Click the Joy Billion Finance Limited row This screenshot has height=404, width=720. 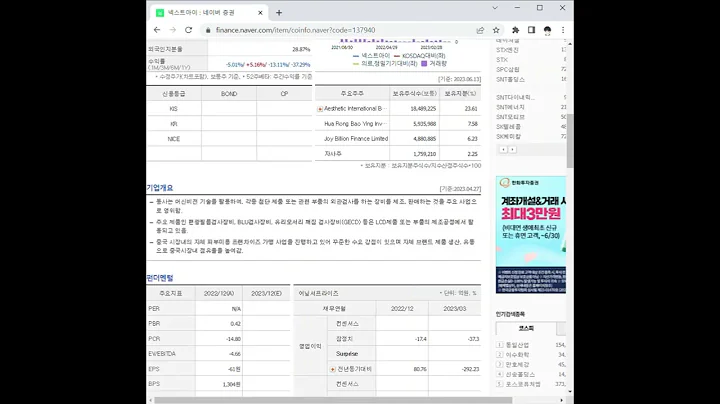[398, 139]
